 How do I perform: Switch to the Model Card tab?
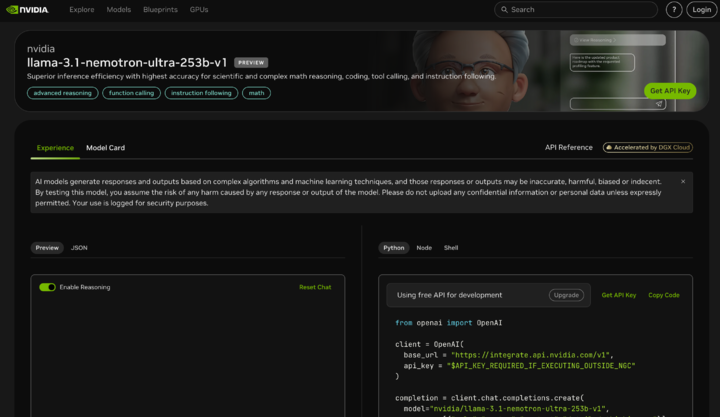105,148
